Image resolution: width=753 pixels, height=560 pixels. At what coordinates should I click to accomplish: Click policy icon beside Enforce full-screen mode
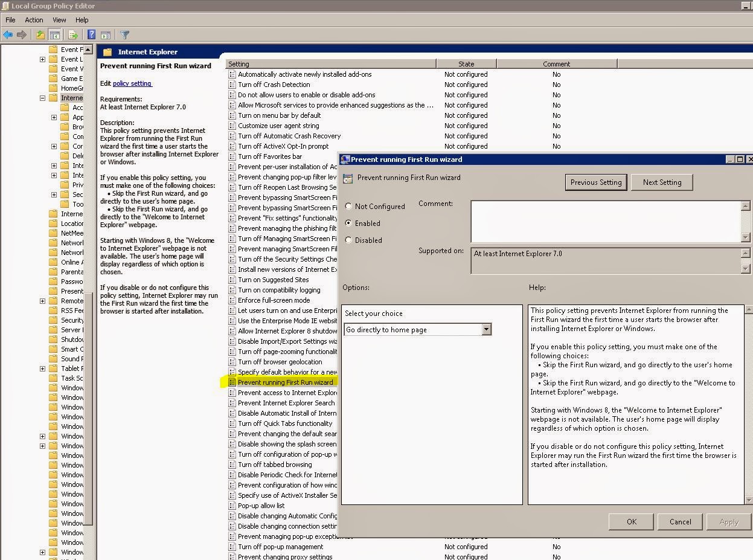coord(232,300)
